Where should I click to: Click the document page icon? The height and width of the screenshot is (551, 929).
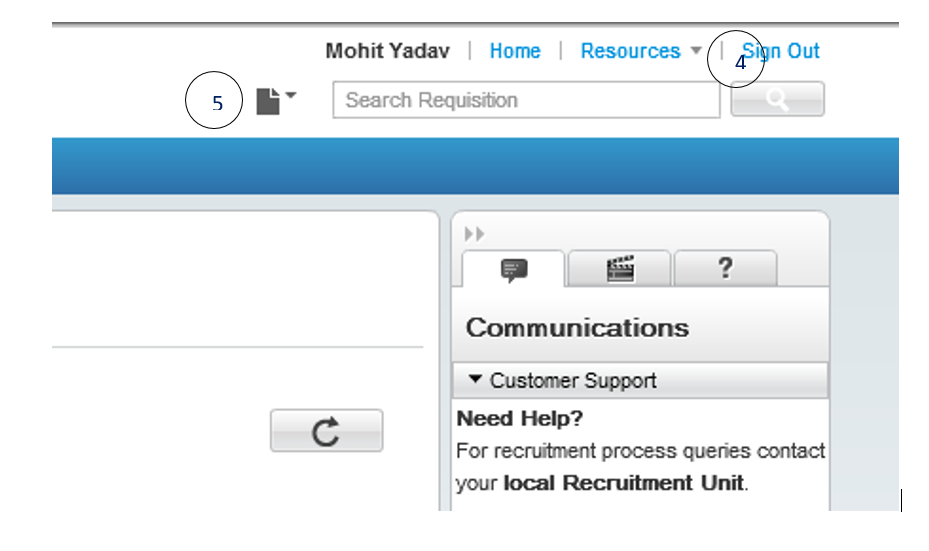tap(267, 101)
